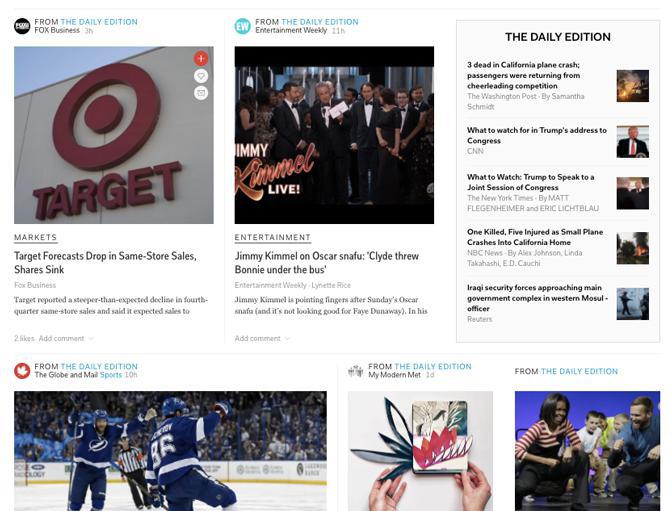Expand the Add comment chevron under Kimmel article
This screenshot has height=511, width=672.
pyautogui.click(x=287, y=339)
